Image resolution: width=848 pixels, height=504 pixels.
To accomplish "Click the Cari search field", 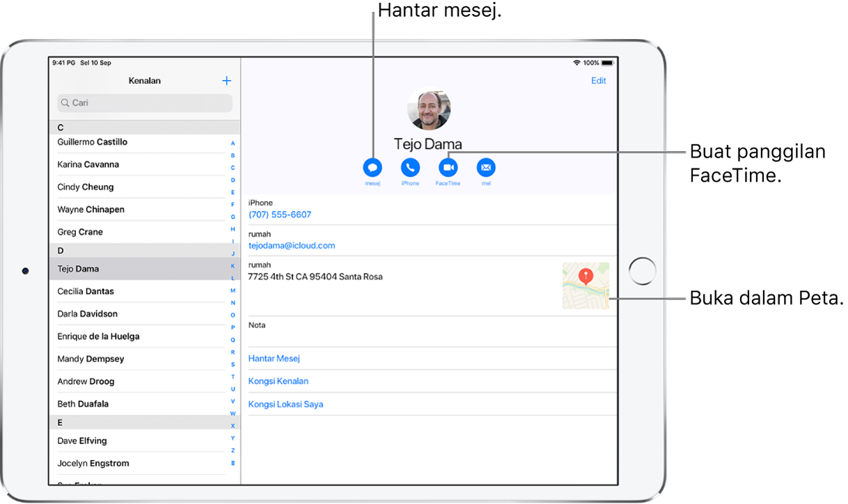I will (x=145, y=103).
